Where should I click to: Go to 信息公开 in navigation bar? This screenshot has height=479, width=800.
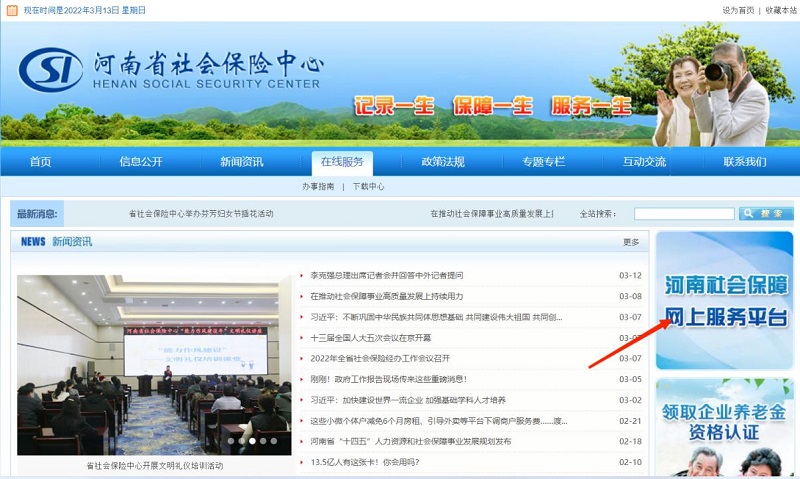click(x=140, y=162)
